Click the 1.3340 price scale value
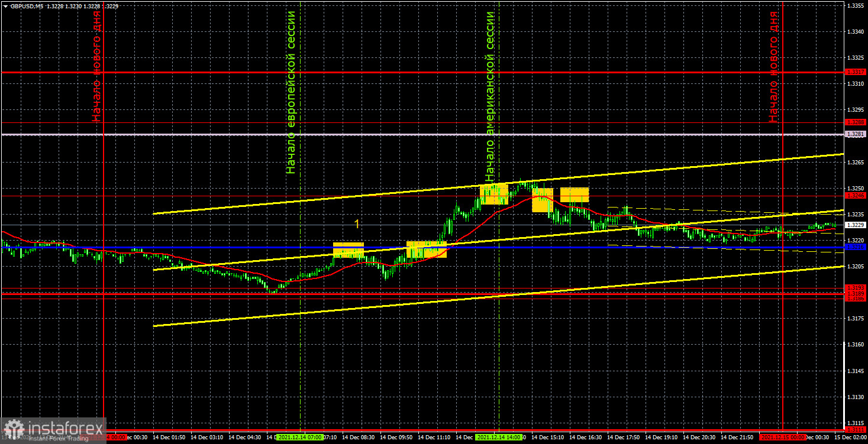Image resolution: width=868 pixels, height=444 pixels. click(x=855, y=32)
